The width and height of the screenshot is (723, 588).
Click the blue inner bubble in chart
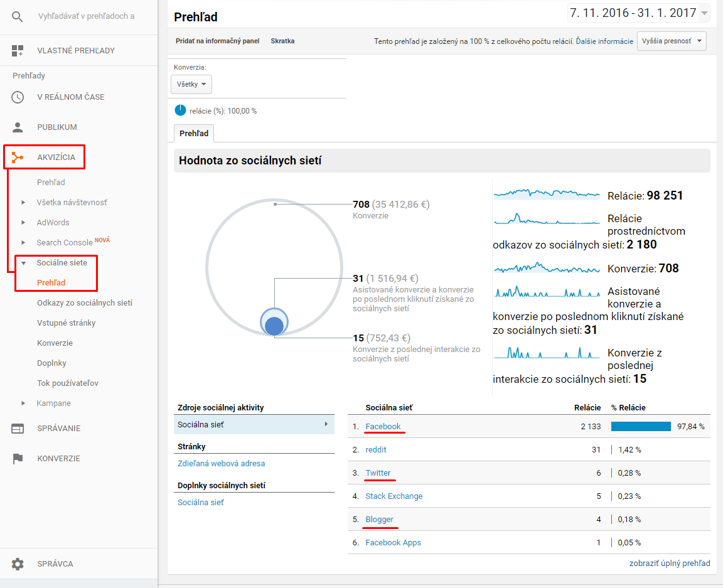274,326
